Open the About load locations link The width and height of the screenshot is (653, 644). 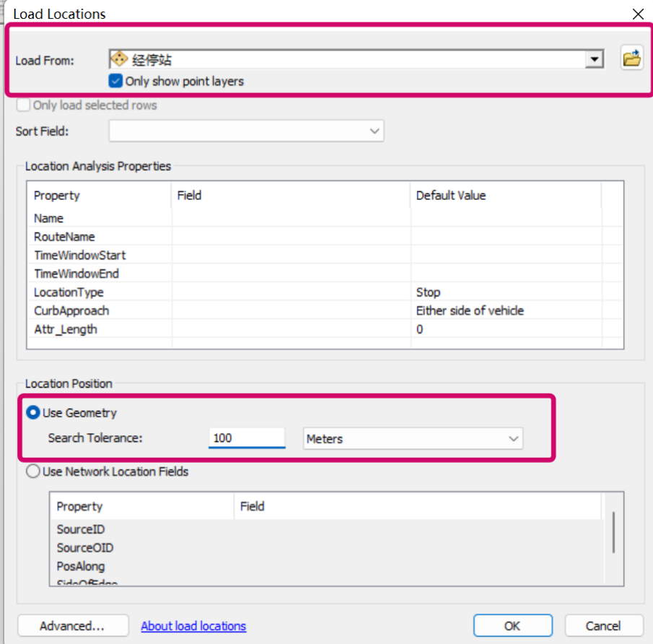pyautogui.click(x=193, y=626)
